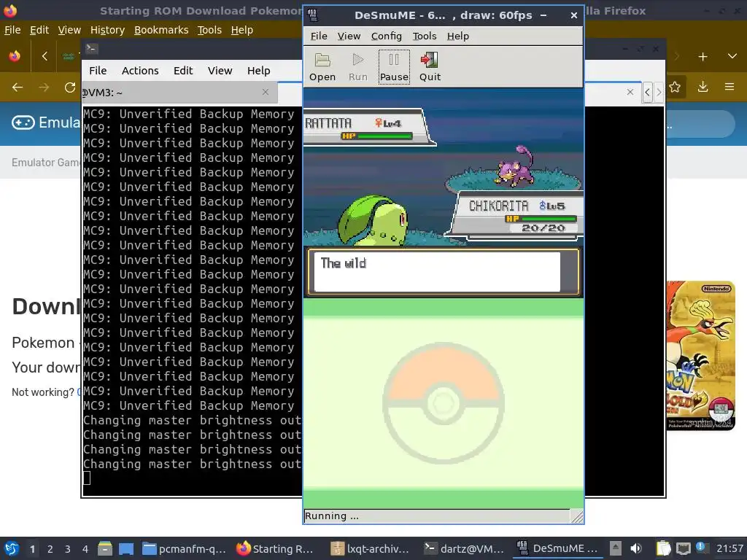Screen dimensions: 747x560
Task: Click Firefox tab scroll-left arrow
Action: 44,56
